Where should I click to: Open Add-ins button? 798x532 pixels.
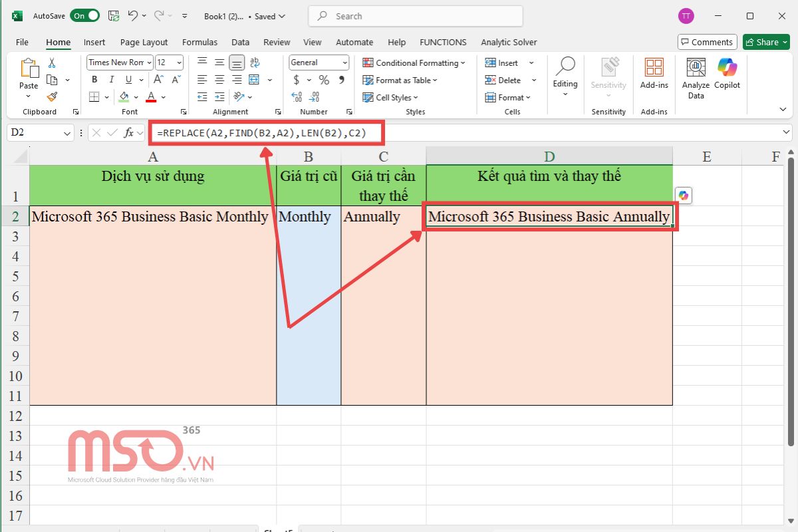click(654, 74)
